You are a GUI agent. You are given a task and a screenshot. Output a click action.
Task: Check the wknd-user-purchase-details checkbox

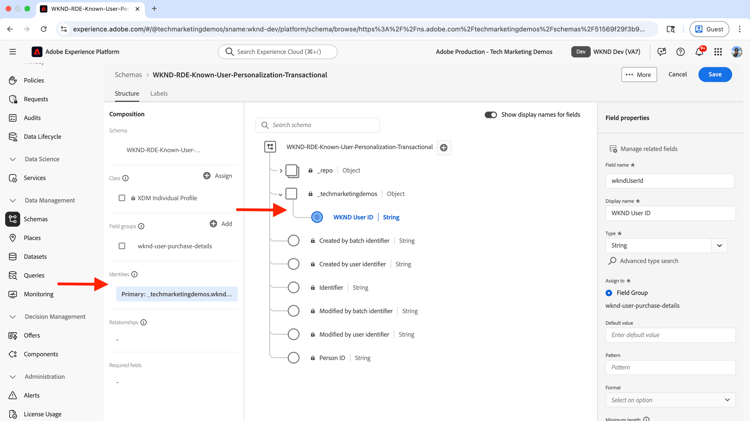[122, 246]
